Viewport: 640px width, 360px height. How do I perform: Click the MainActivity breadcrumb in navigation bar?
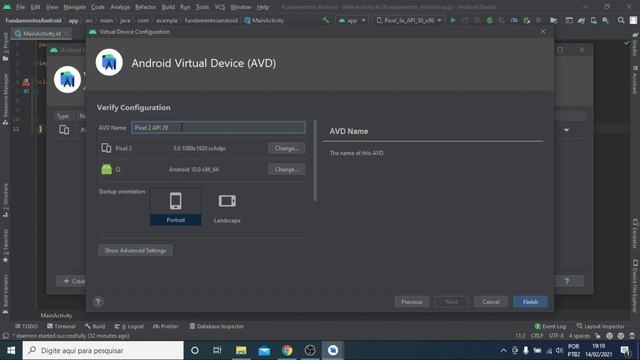tap(264, 20)
